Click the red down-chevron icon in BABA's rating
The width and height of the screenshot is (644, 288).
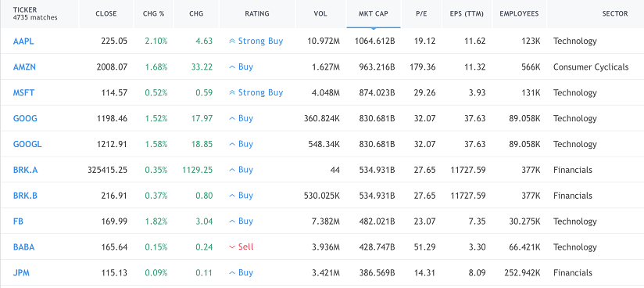pyautogui.click(x=232, y=247)
